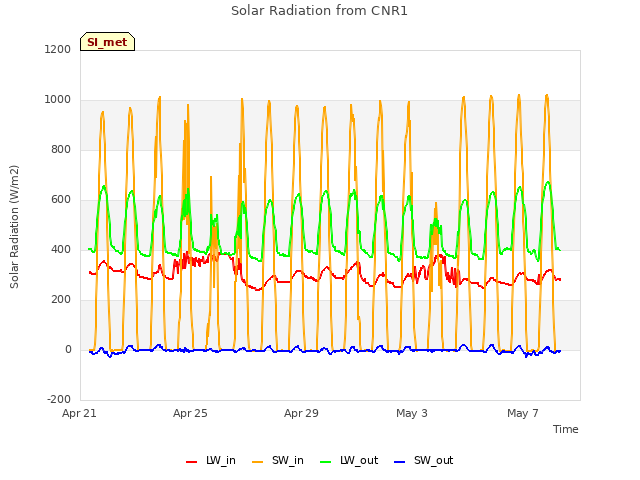Toggle the SW_in legend entry

(278, 460)
